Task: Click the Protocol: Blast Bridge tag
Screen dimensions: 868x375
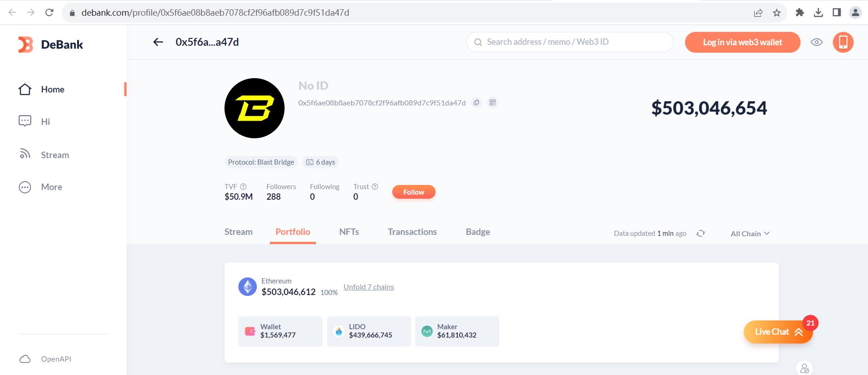Action: tap(261, 162)
